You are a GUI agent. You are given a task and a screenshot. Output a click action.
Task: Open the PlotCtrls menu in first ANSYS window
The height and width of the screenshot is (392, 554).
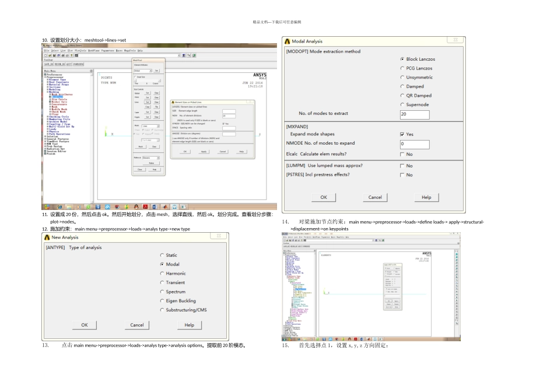pyautogui.click(x=79, y=51)
